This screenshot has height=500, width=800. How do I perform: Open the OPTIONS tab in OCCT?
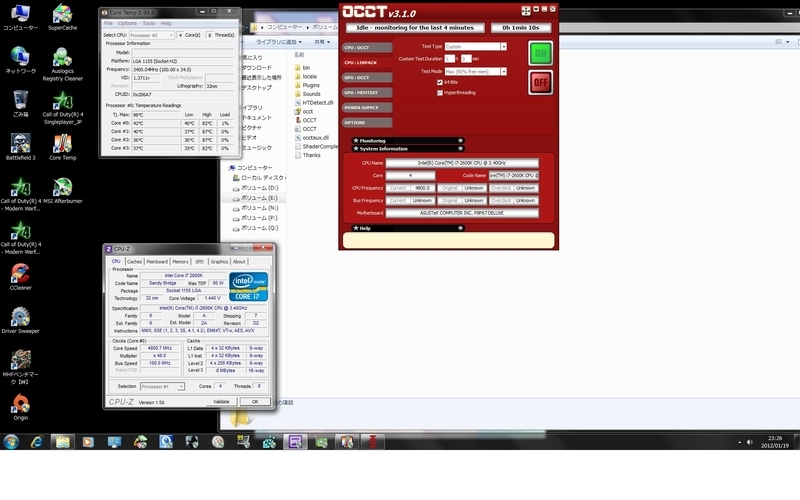click(367, 123)
